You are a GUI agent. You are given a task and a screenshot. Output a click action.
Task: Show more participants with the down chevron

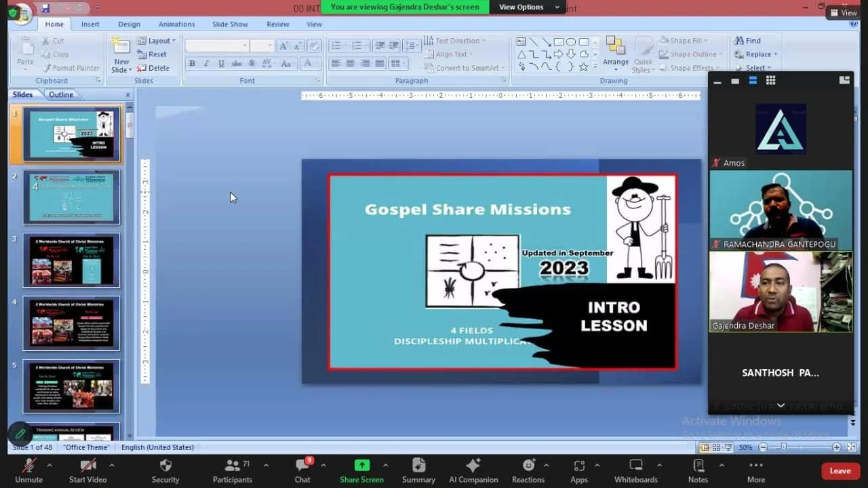[781, 405]
